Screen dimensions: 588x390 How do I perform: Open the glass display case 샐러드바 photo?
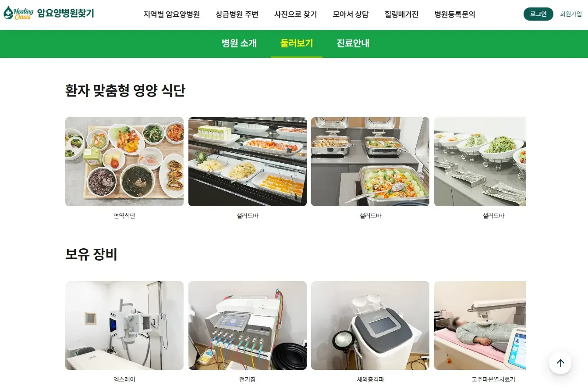(x=248, y=161)
